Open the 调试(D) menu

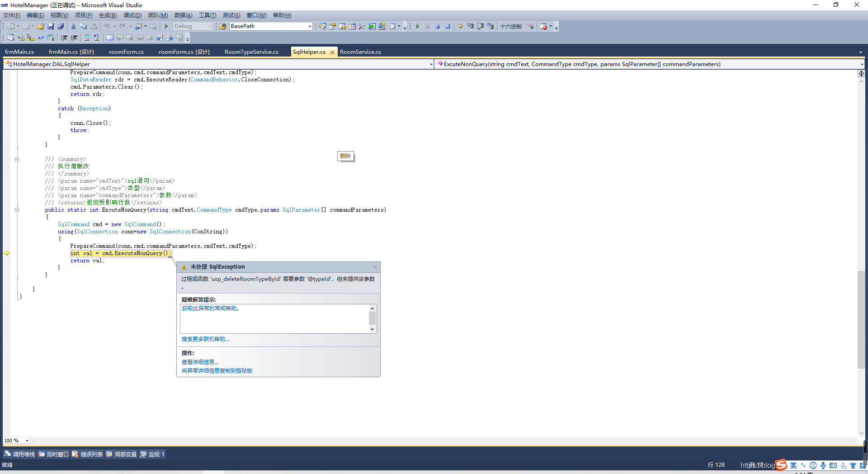point(132,15)
